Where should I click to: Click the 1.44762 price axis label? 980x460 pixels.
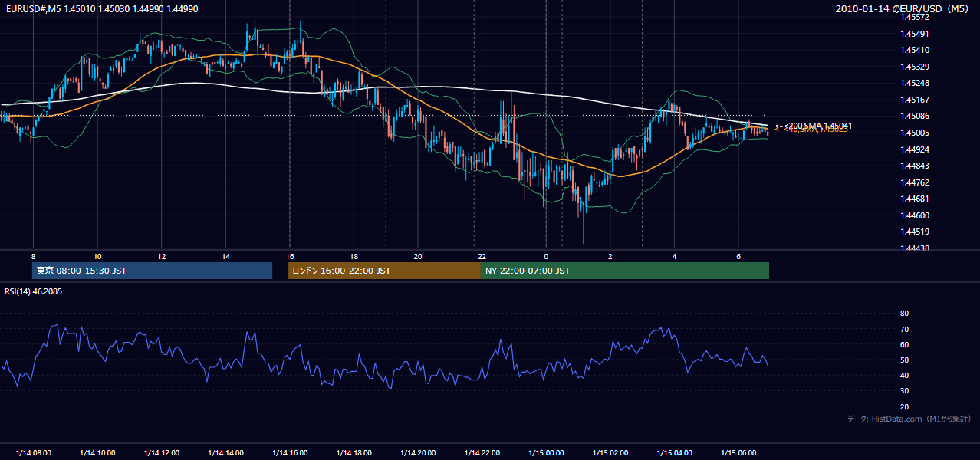[x=915, y=182]
